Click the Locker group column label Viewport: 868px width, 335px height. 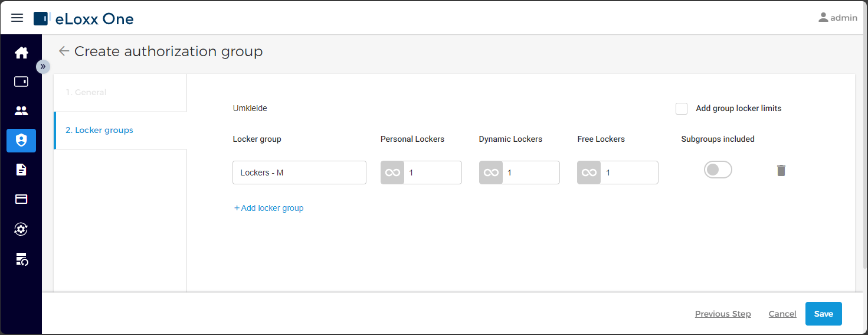(257, 139)
